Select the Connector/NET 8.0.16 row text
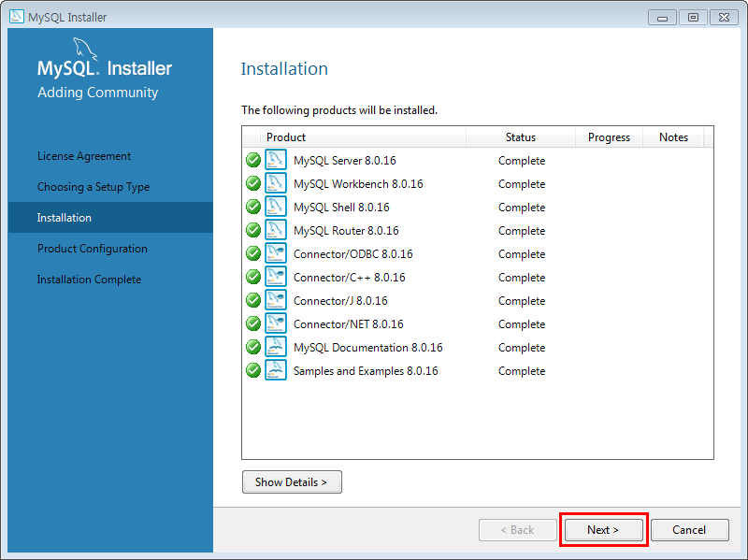Image resolution: width=748 pixels, height=560 pixels. click(348, 324)
